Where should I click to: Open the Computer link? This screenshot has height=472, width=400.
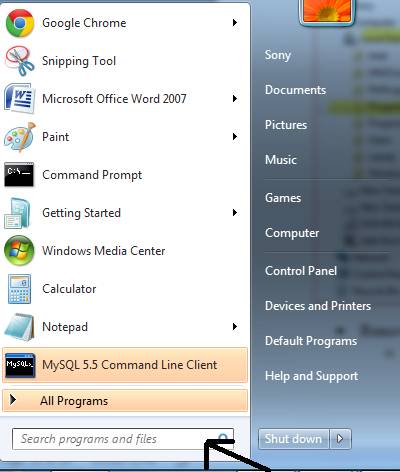click(292, 233)
